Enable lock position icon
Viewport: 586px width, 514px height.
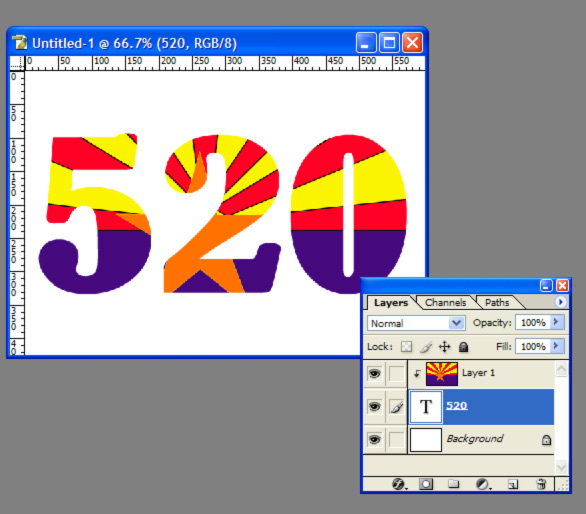click(x=444, y=347)
